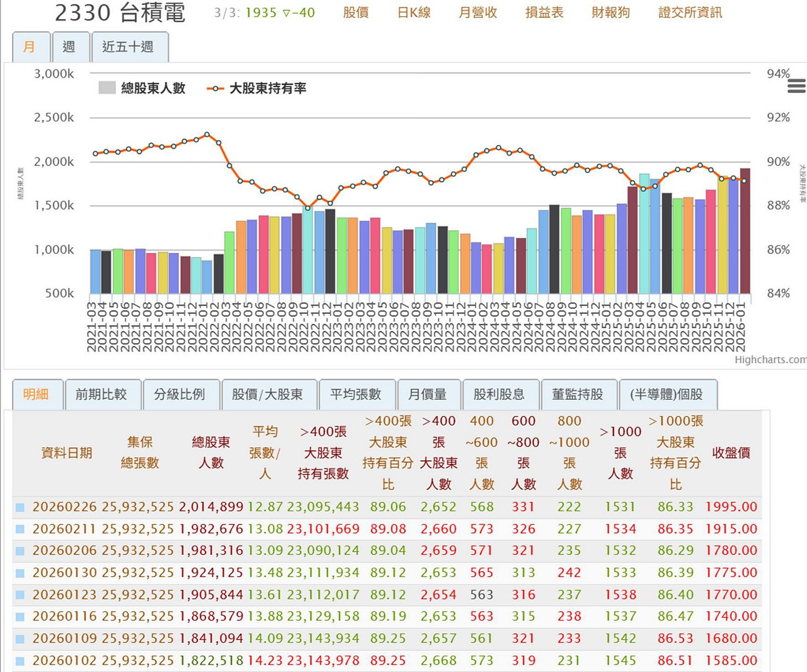Open the 前期比較 tab
This screenshot has width=807, height=672.
[103, 394]
